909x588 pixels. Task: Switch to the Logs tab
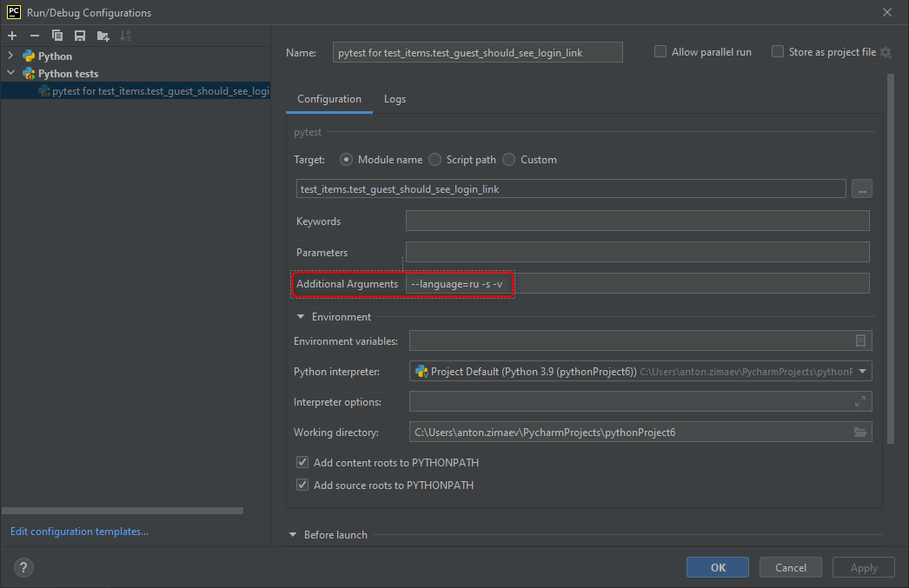click(x=395, y=99)
